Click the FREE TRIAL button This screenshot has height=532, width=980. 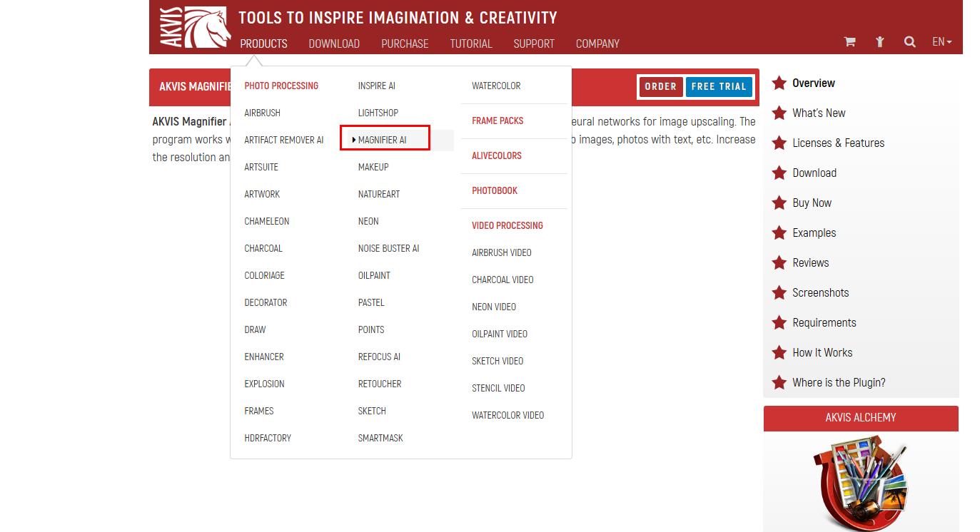719,86
